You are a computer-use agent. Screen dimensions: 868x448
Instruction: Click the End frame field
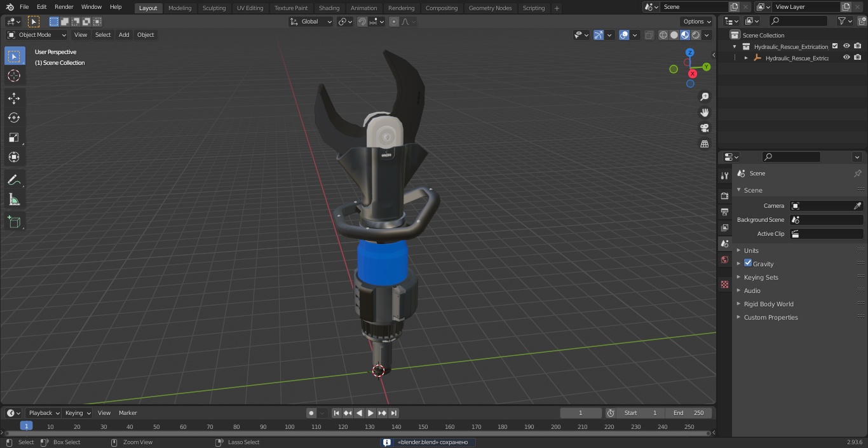click(689, 413)
